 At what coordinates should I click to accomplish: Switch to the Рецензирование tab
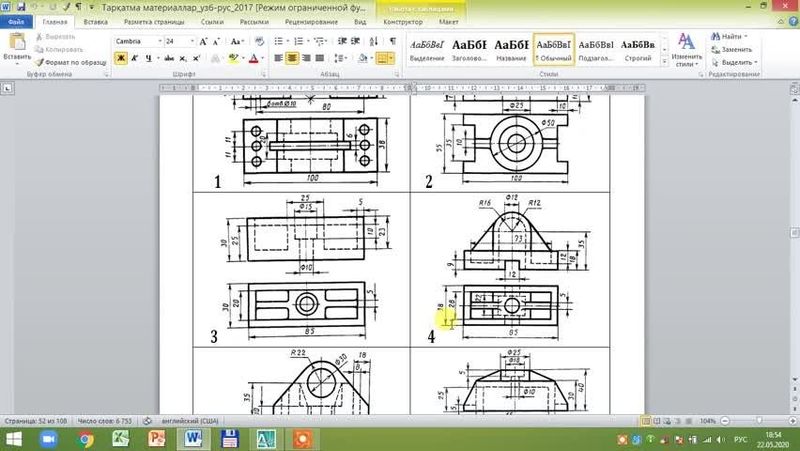[311, 22]
